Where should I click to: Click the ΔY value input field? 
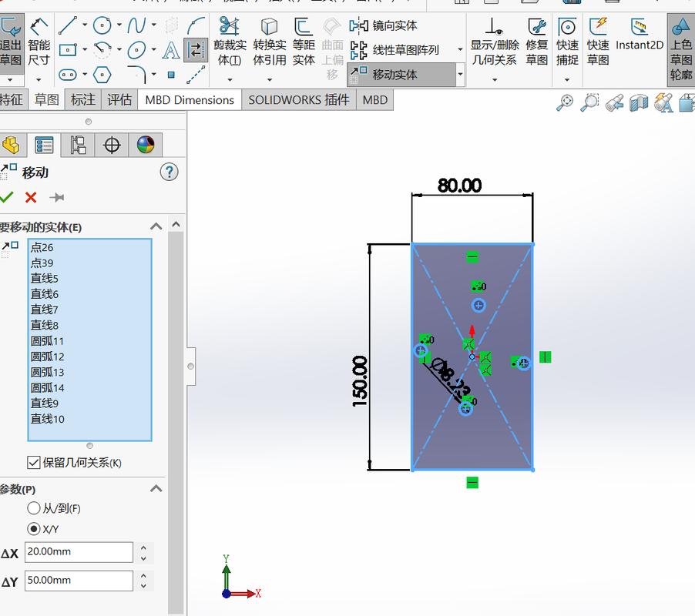click(x=77, y=581)
